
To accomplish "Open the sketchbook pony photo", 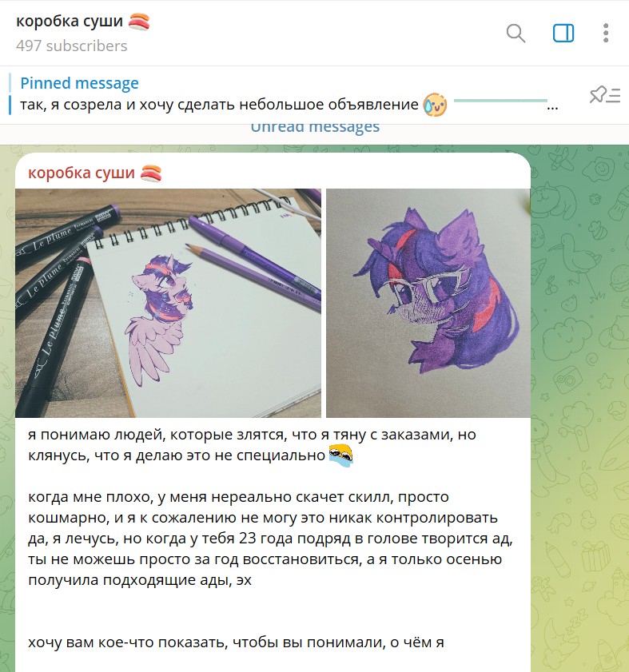I will coord(168,303).
